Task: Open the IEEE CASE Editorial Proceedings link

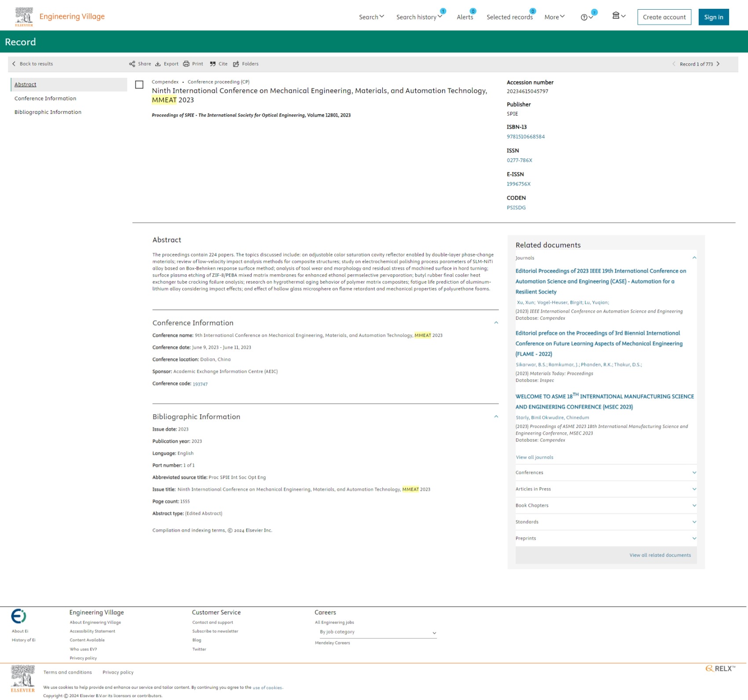Action: point(601,281)
